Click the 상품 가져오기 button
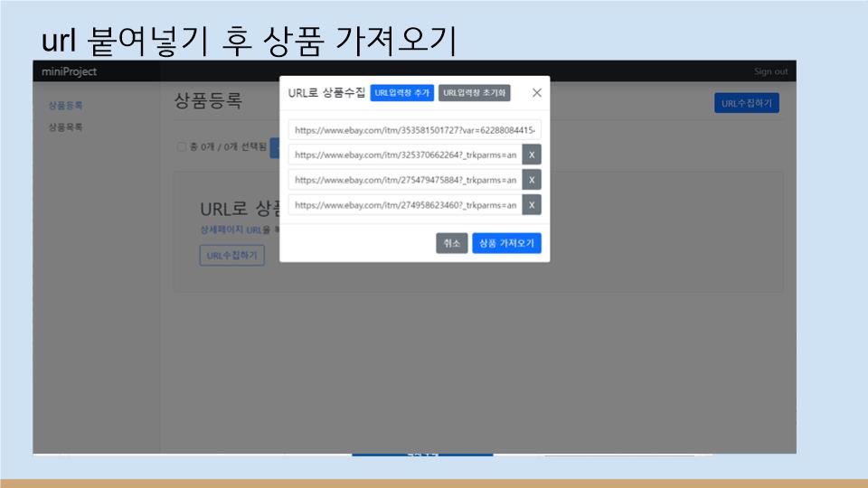Image resolution: width=868 pixels, height=488 pixels. (506, 243)
